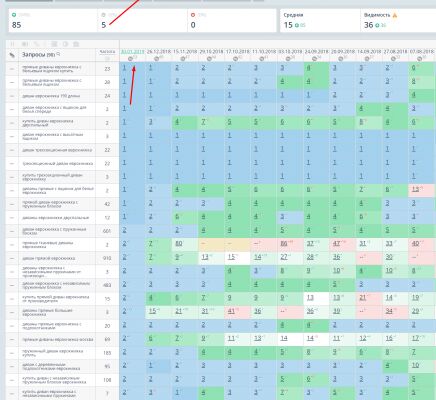
Task: Click the round icon under date 29.10.2018
Action: point(209,59)
